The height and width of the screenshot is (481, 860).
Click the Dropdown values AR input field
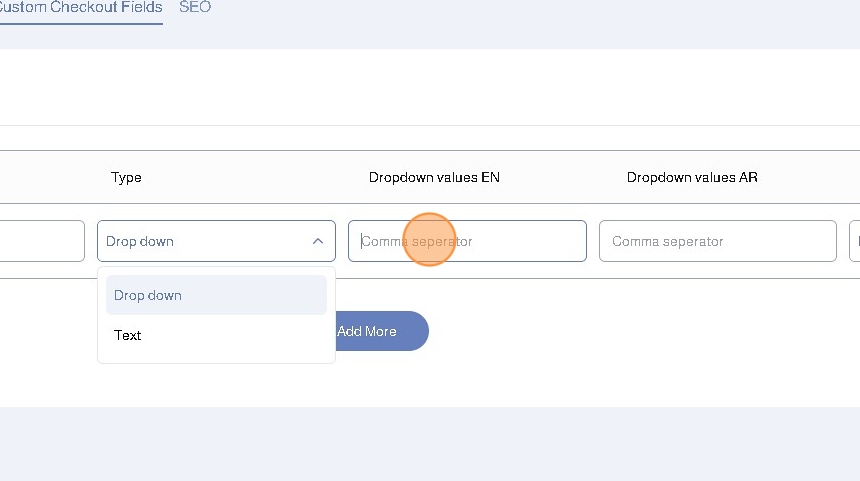point(717,241)
